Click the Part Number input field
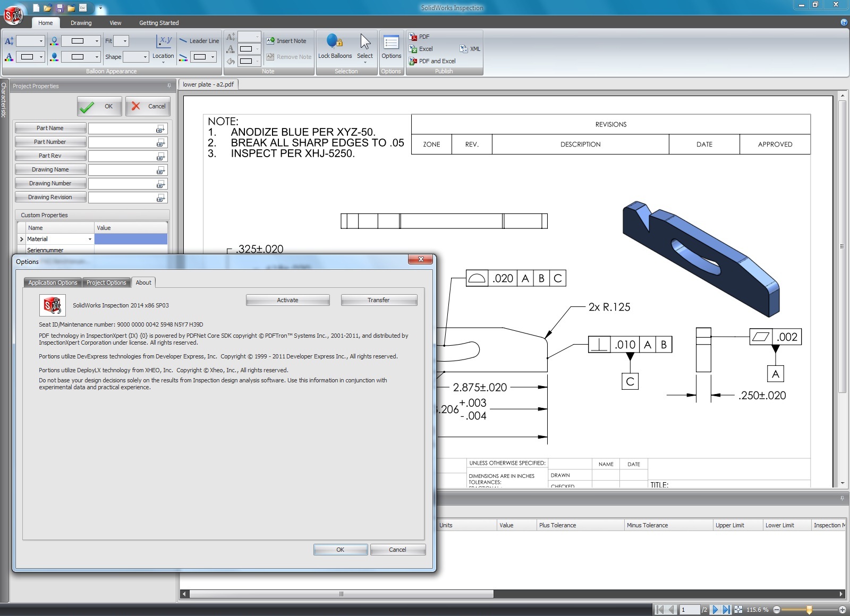This screenshot has width=850, height=616. point(128,142)
